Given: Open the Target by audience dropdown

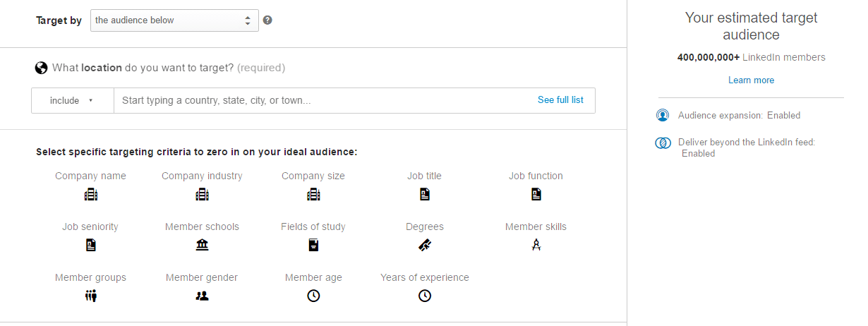Looking at the screenshot, I should [174, 20].
